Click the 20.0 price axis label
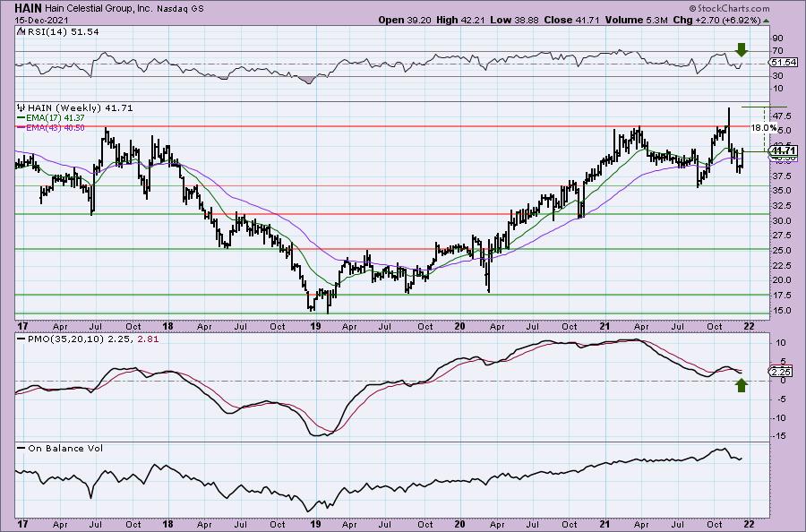Image resolution: width=806 pixels, height=532 pixels. [x=781, y=280]
